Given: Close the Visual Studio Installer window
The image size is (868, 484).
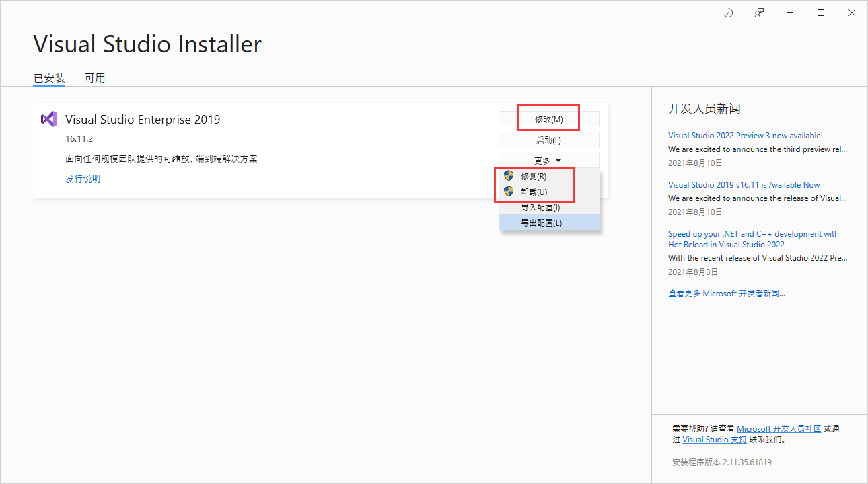Looking at the screenshot, I should (852, 13).
